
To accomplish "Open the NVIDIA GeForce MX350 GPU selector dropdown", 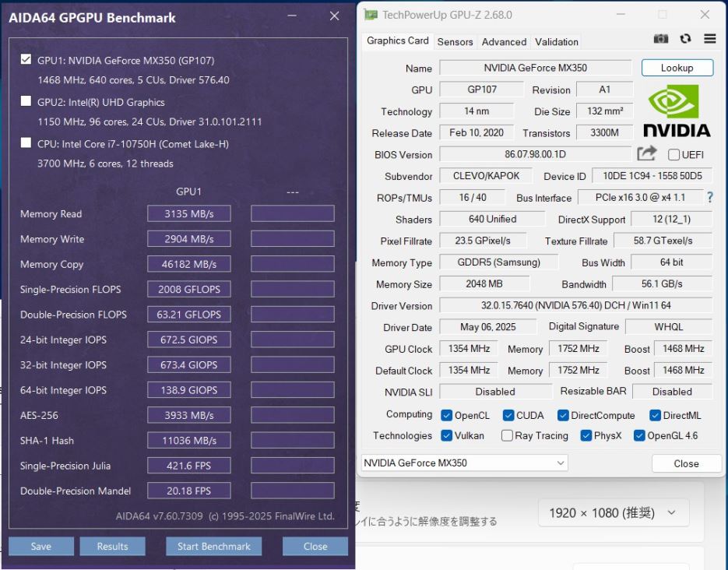I will [464, 463].
